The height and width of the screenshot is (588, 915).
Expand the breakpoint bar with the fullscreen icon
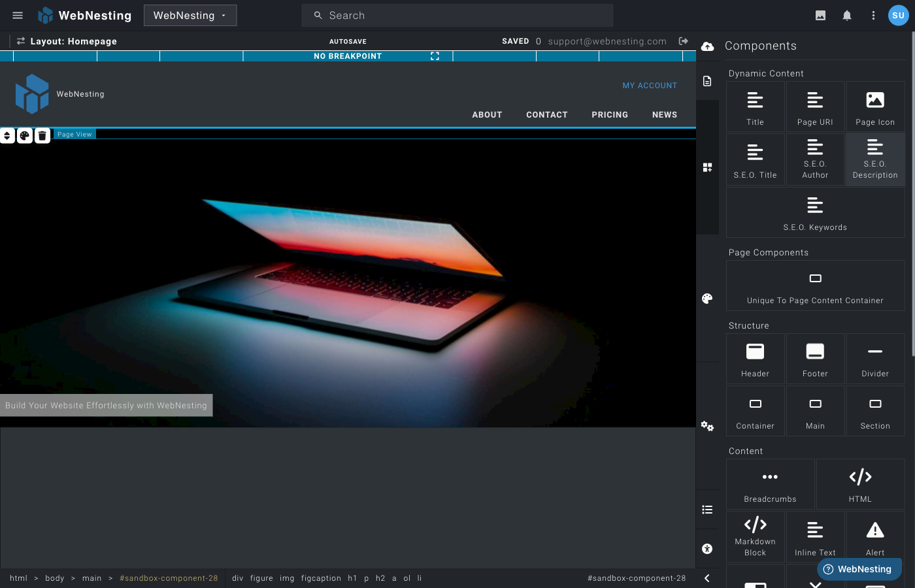tap(435, 56)
